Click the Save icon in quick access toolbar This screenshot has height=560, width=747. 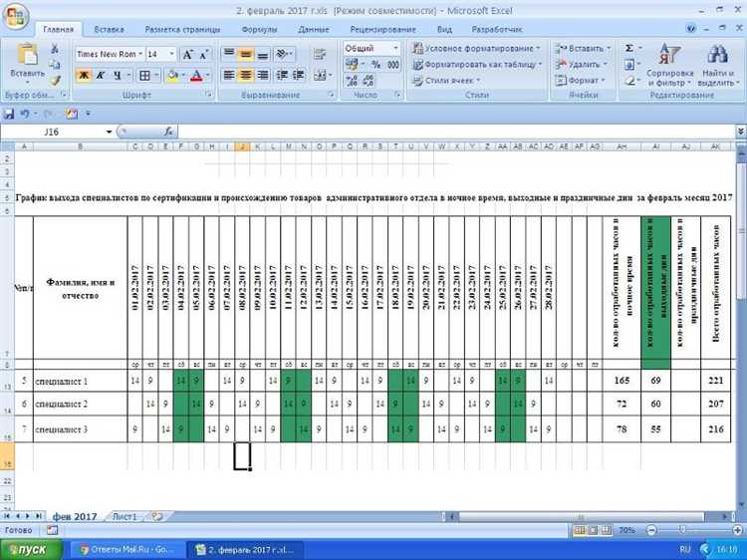(x=9, y=114)
